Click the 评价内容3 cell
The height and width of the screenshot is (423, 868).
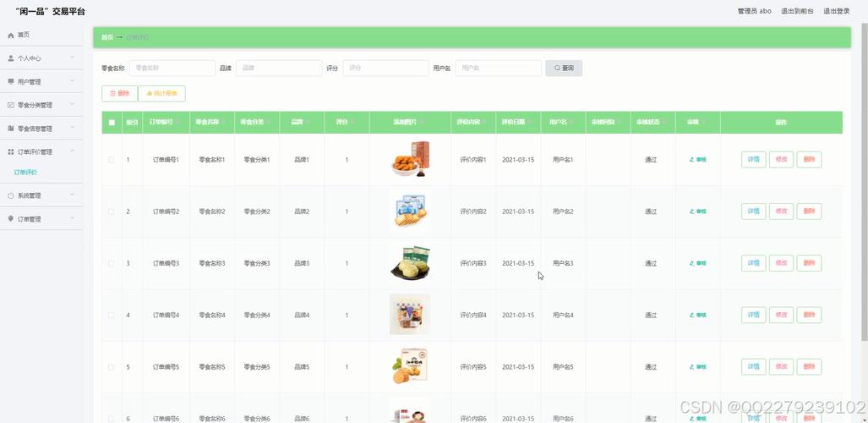pyautogui.click(x=473, y=263)
